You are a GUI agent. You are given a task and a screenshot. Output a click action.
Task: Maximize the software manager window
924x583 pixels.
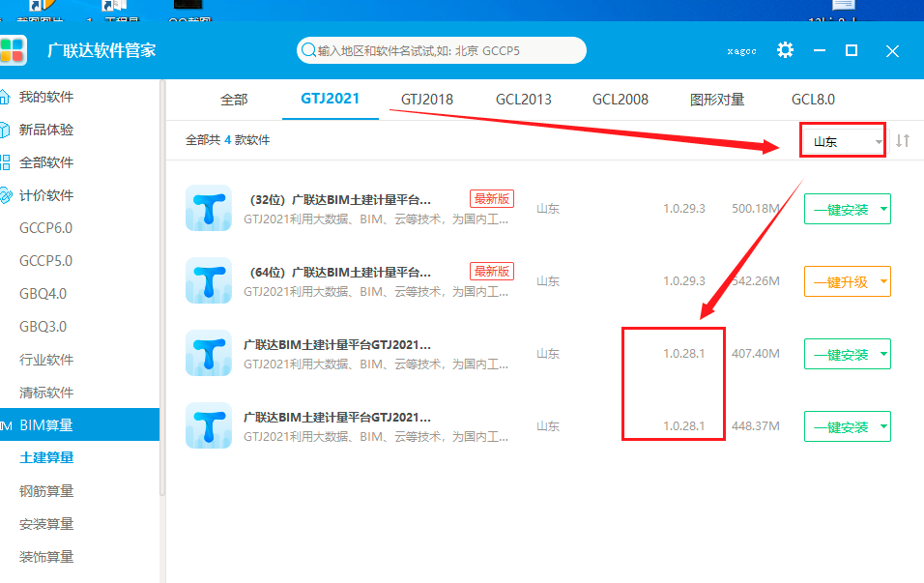(x=852, y=50)
